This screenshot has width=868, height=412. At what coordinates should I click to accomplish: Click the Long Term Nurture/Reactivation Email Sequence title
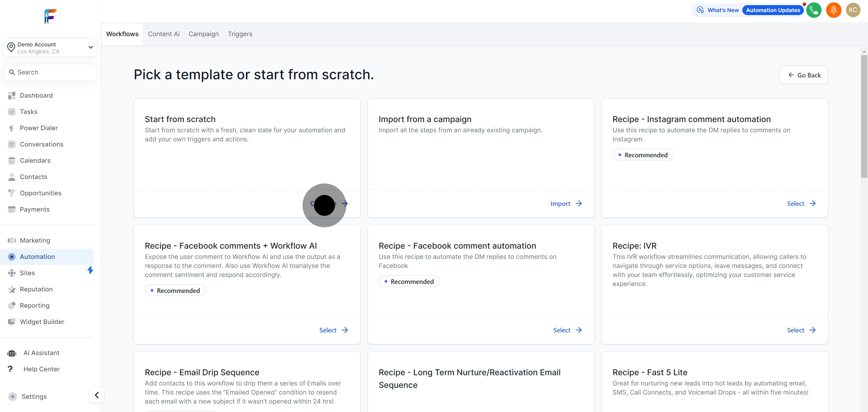[469, 379]
